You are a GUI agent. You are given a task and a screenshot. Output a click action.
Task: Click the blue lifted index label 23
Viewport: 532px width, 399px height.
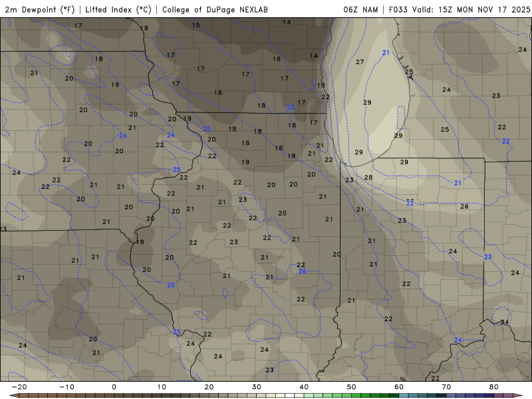click(x=488, y=257)
